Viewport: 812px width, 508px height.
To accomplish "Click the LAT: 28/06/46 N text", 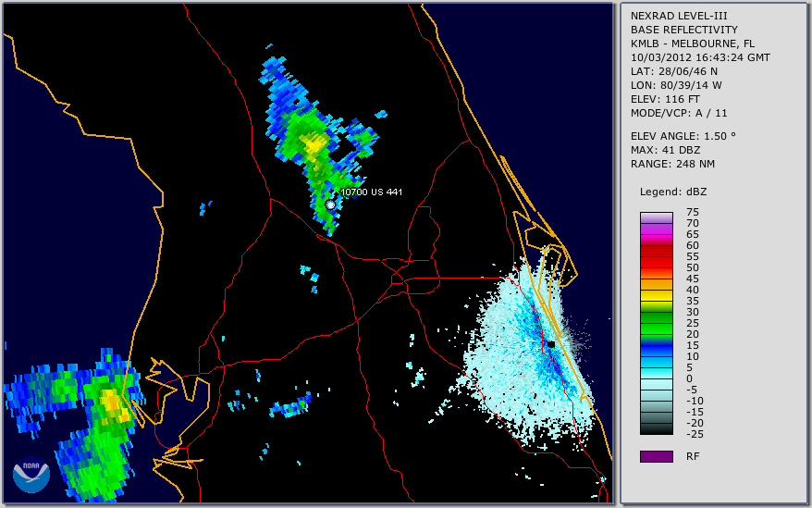I will [x=673, y=71].
